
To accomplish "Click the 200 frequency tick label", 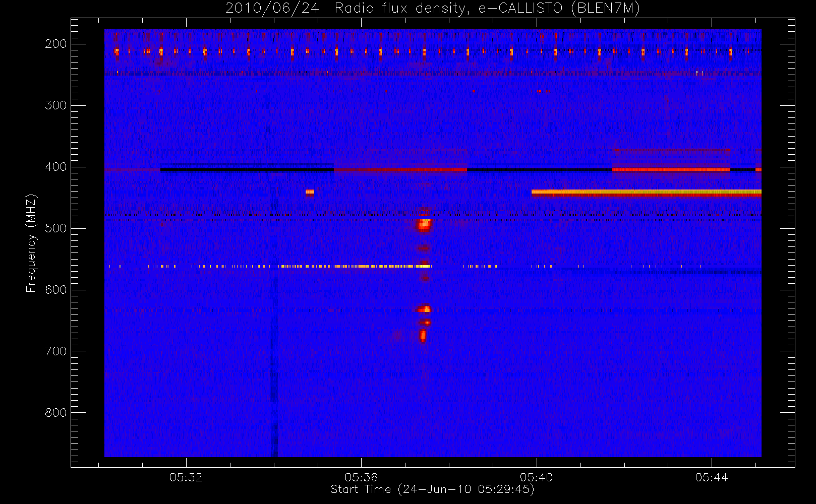I will tap(56, 44).
